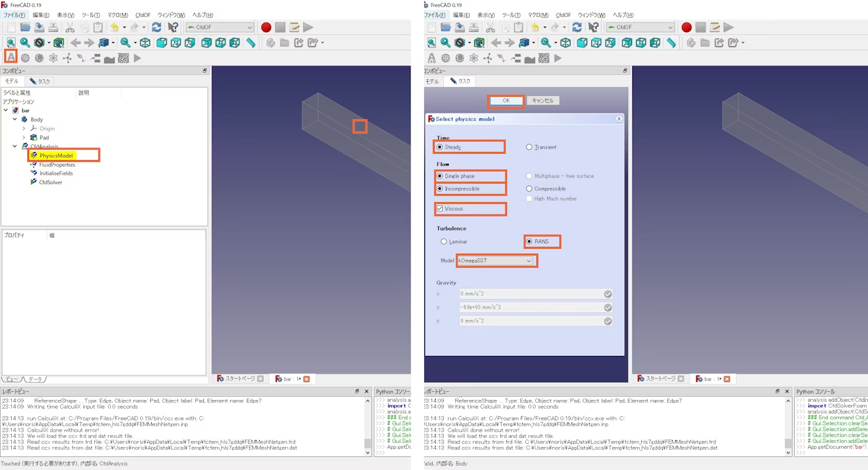The image size is (868, 470).
Task: Select the Transient time option
Action: click(529, 147)
